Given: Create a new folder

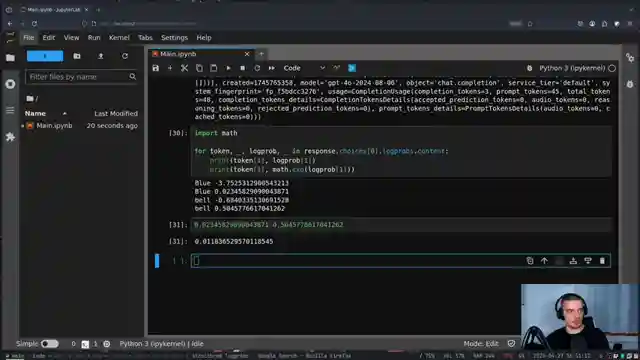Looking at the screenshot, I should pyautogui.click(x=77, y=56).
